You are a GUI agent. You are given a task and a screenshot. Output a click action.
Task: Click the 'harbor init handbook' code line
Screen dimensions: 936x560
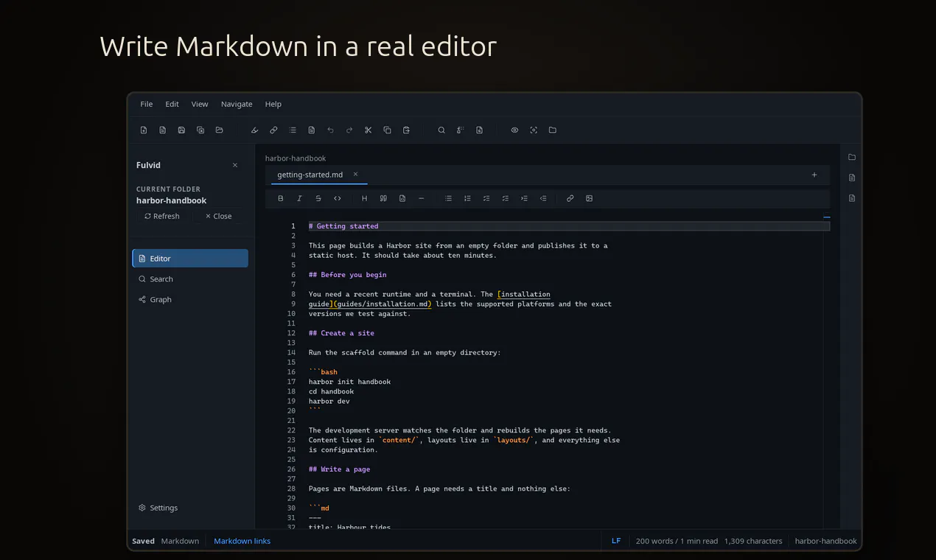[x=349, y=382]
